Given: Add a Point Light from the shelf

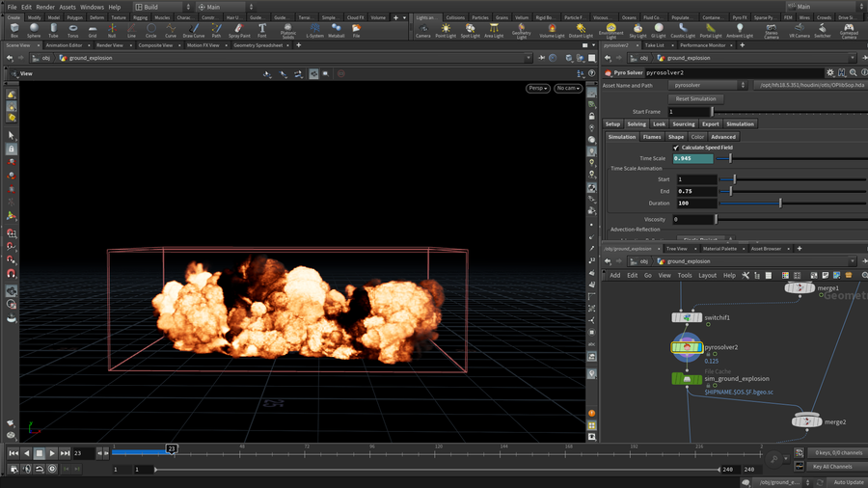Looking at the screenshot, I should click(446, 30).
